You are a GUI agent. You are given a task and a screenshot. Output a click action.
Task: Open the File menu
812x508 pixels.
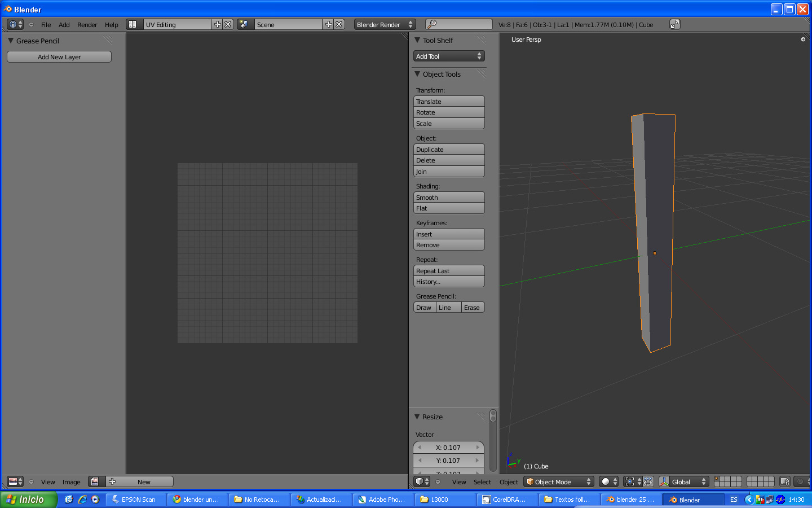[x=46, y=25]
